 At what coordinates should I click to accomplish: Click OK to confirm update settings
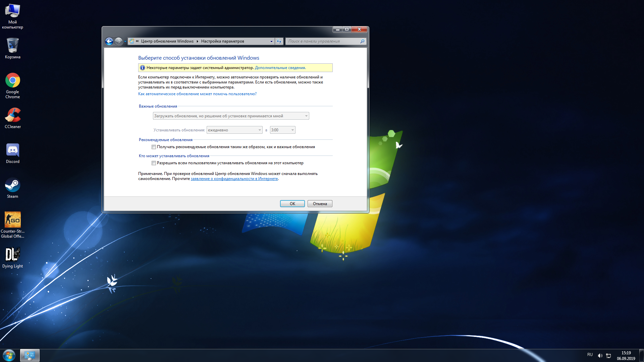(x=292, y=203)
